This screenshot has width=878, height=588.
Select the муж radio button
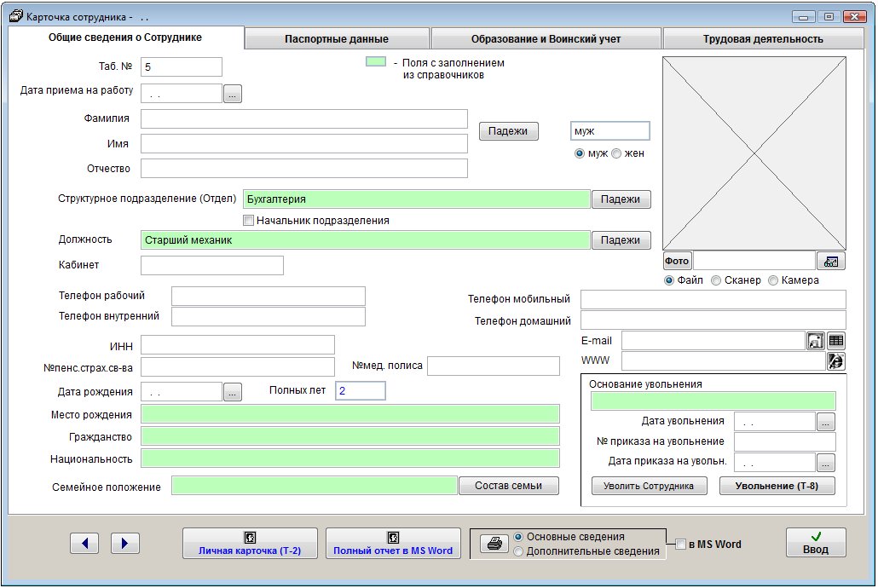[580, 153]
